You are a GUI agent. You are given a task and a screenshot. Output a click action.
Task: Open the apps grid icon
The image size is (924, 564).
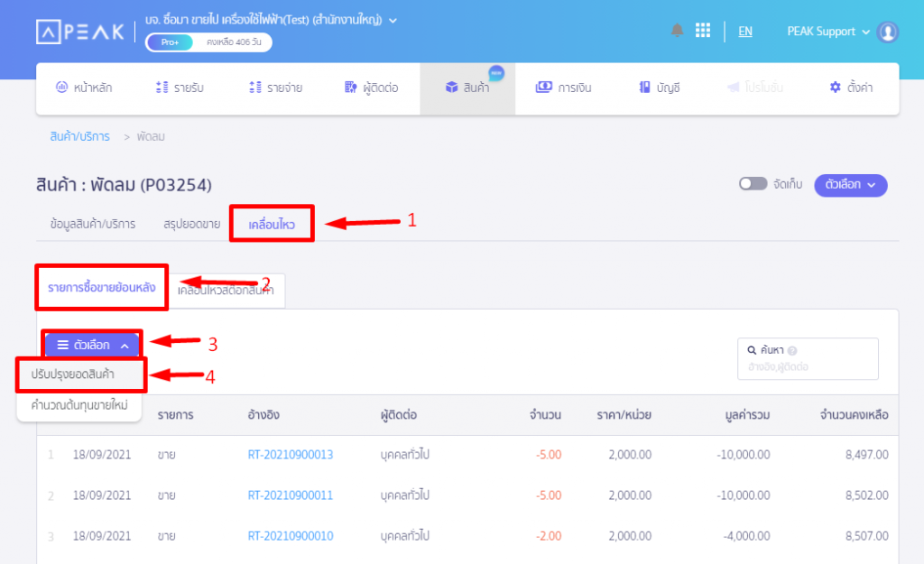(x=702, y=30)
